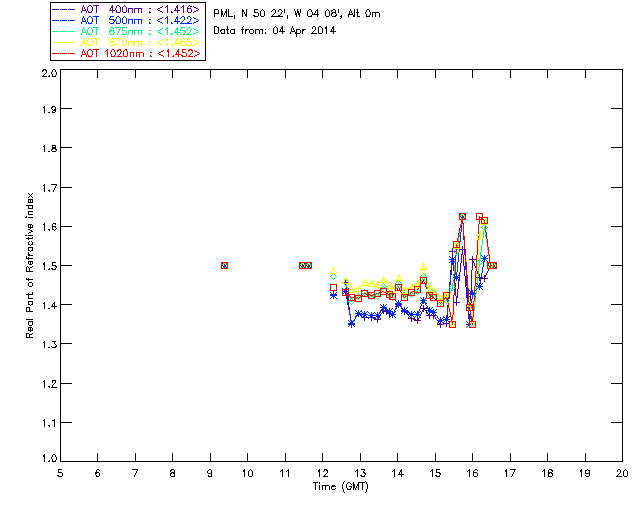Click the x-axis tick label 15
This screenshot has height=512, width=640.
[x=435, y=473]
